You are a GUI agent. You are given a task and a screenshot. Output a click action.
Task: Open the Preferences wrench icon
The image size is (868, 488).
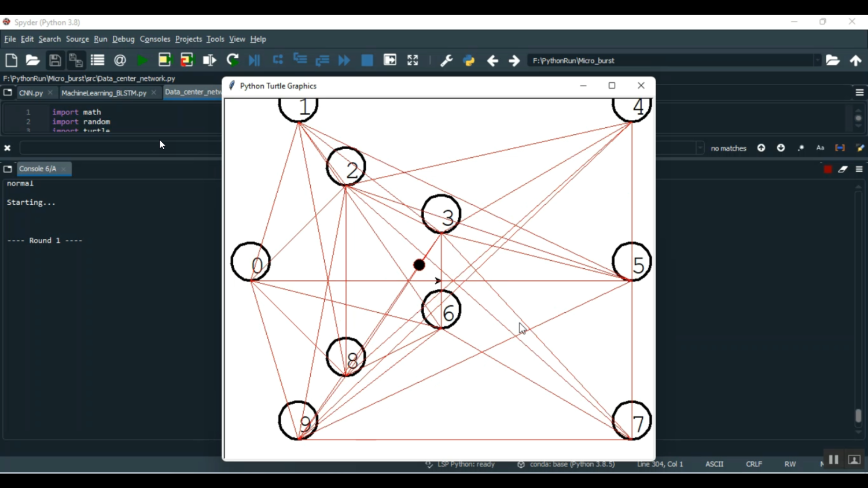446,60
